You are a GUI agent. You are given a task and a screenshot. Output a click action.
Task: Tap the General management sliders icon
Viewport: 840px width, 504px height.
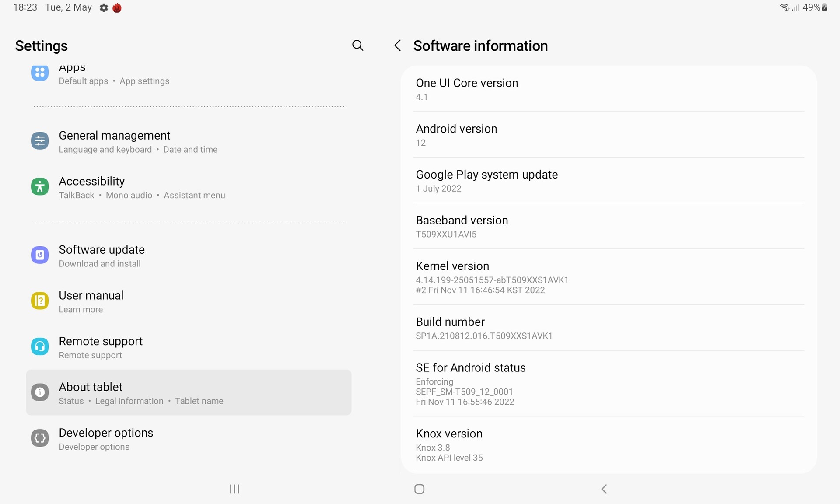click(x=40, y=141)
